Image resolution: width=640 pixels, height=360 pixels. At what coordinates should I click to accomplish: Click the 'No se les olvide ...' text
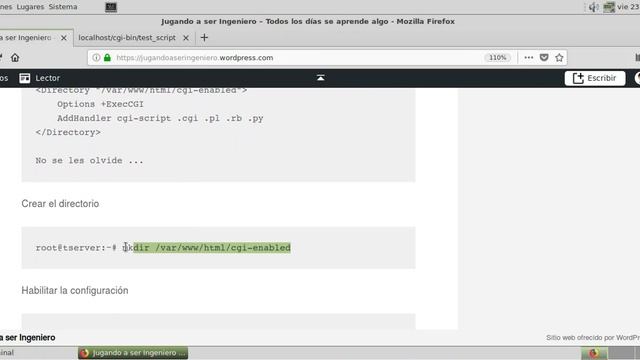pos(89,160)
